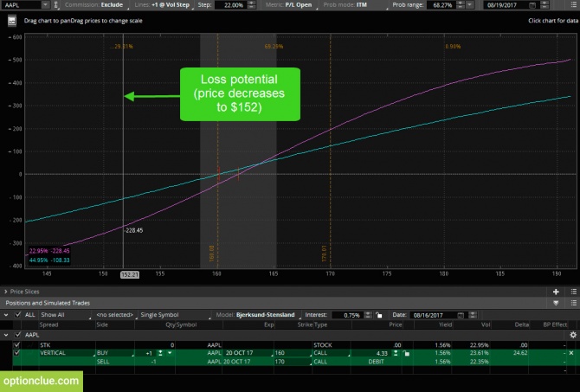
Task: Collapse all groups using chevron beside ALL
Action: 6,315
